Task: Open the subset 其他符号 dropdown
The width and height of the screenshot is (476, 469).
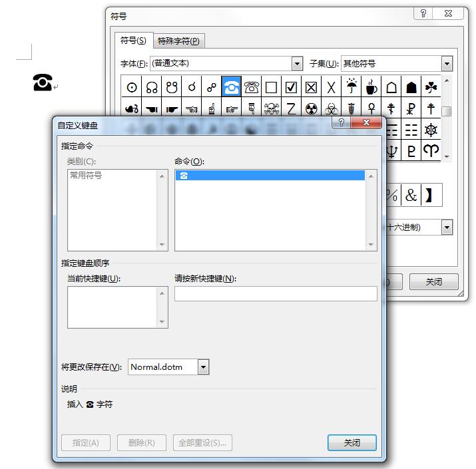Action: click(447, 64)
